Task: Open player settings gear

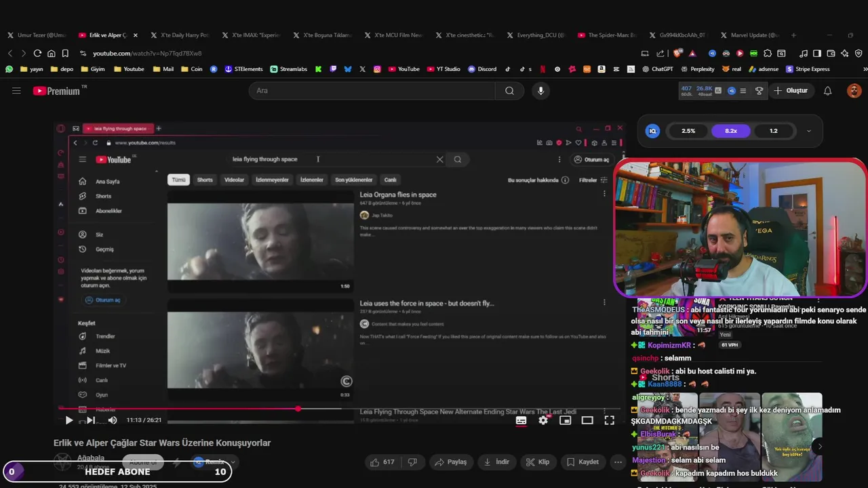Action: 543,420
